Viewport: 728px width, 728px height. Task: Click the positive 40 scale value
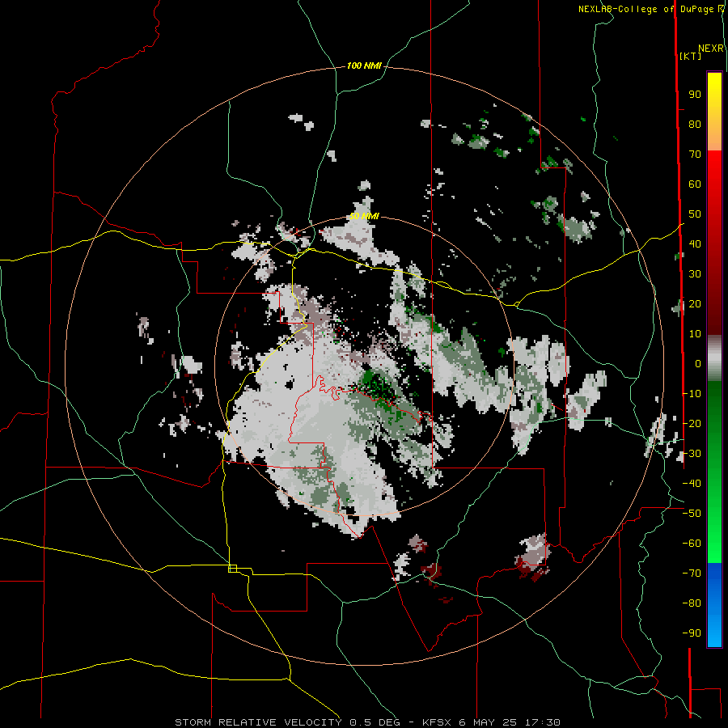[695, 244]
